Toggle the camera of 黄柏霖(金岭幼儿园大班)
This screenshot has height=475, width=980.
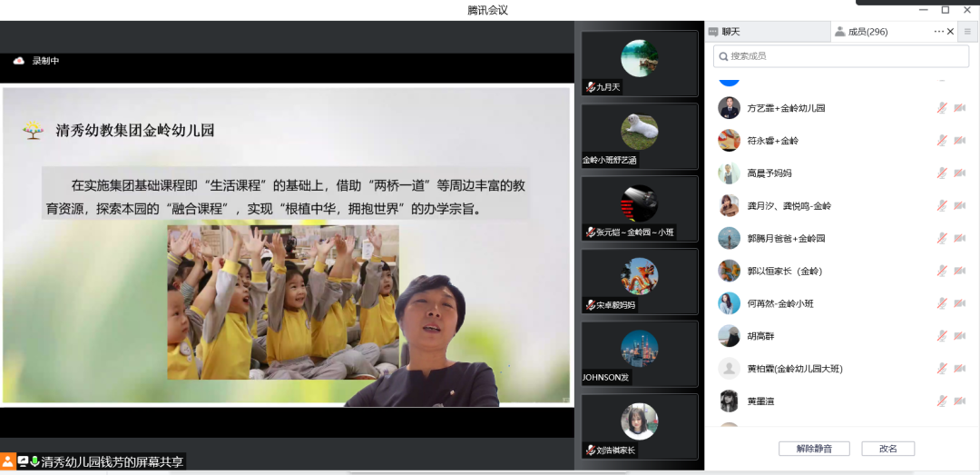point(959,369)
